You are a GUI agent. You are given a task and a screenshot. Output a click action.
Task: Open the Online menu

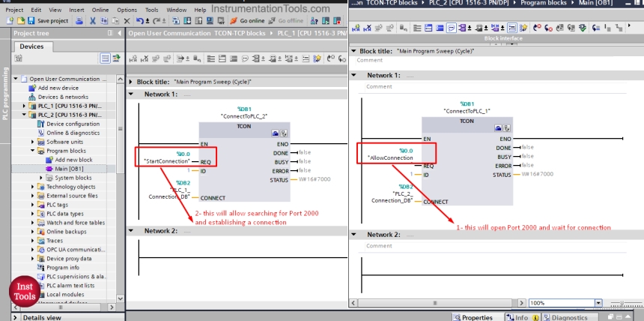(x=100, y=10)
